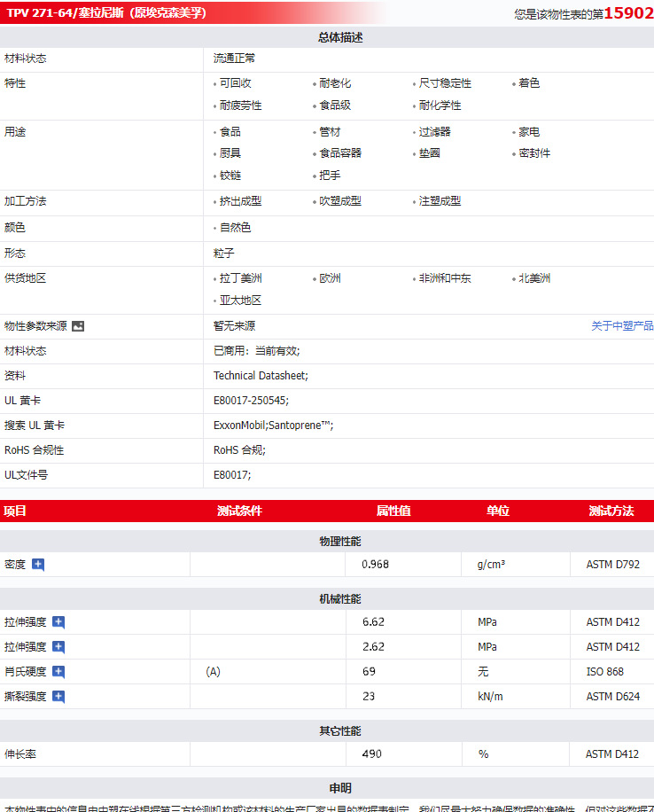Click the 管材 usage item
Viewport: 654px width, 812px height.
pyautogui.click(x=330, y=132)
